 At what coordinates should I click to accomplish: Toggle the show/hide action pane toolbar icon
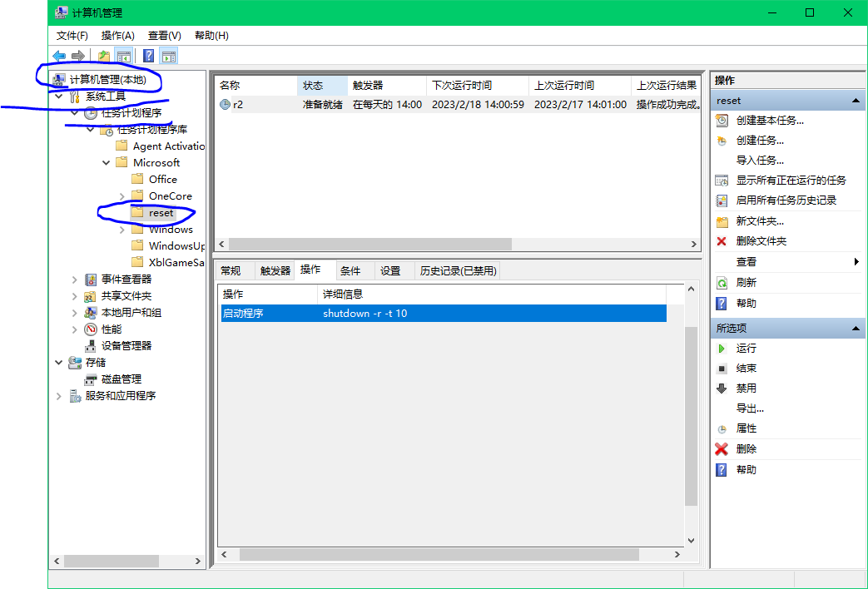pyautogui.click(x=169, y=56)
